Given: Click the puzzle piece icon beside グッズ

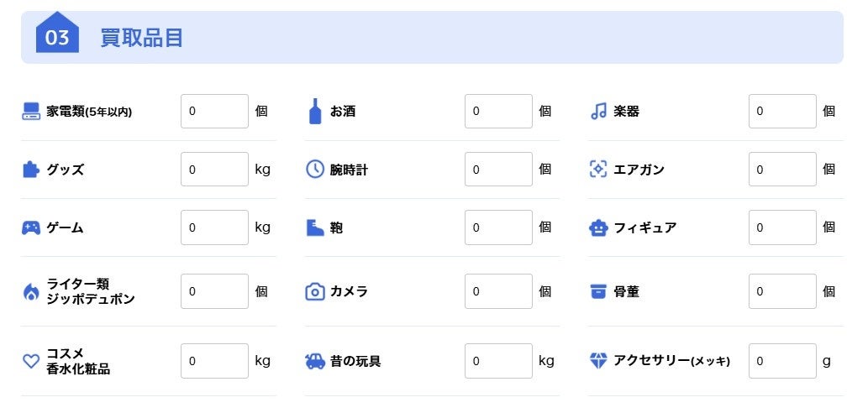Looking at the screenshot, I should point(31,170).
